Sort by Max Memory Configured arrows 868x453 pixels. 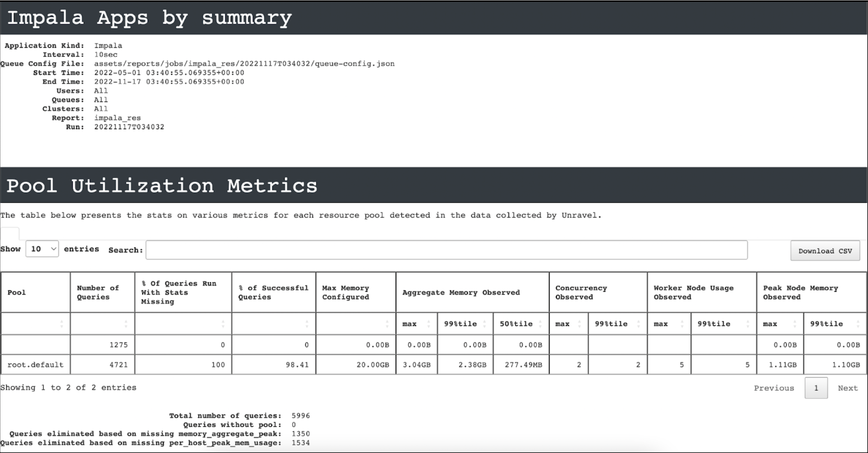[x=387, y=324]
